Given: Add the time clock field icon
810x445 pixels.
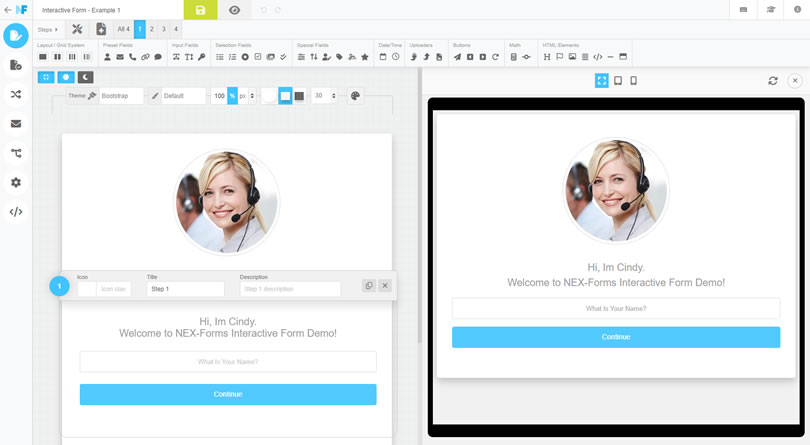Looking at the screenshot, I should [396, 57].
